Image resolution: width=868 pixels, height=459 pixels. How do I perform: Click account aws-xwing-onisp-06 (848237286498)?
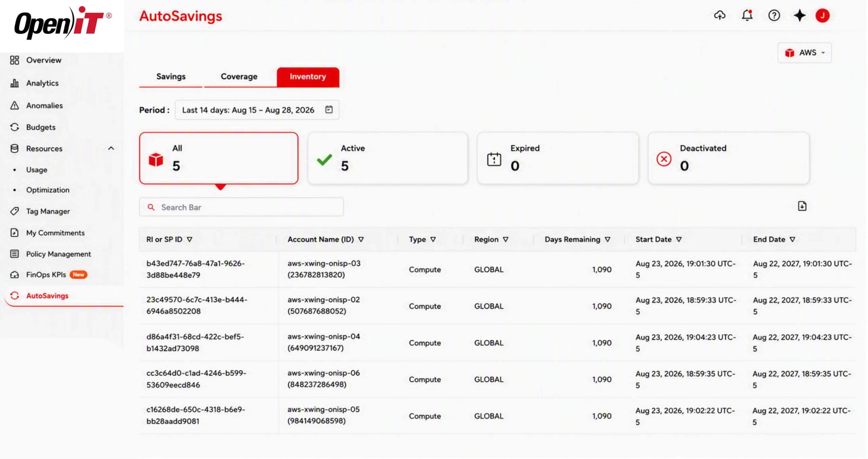[323, 379]
